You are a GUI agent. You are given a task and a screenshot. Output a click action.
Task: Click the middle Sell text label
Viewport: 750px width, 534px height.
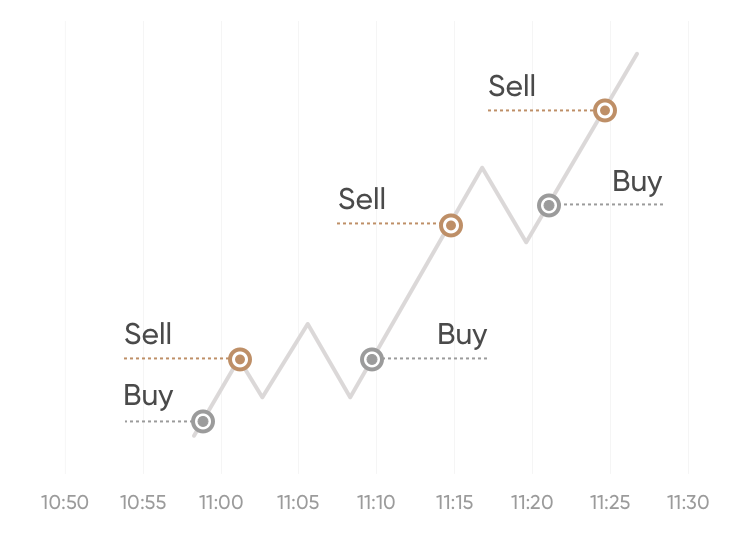[362, 199]
